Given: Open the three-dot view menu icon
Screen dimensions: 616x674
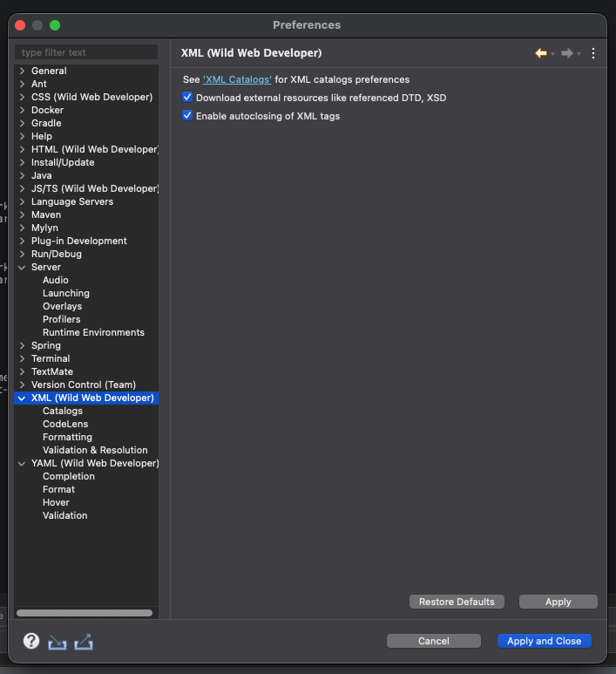Looking at the screenshot, I should click(x=593, y=53).
